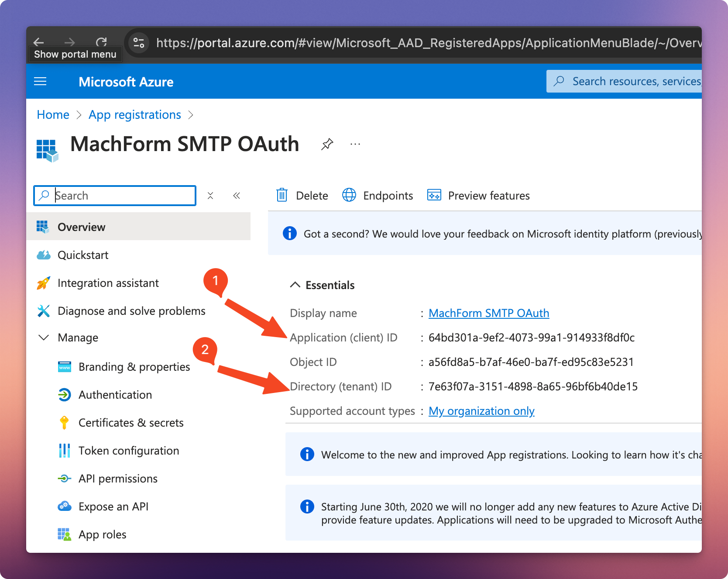Click the Certificates & secrets key icon
Viewport: 728px width, 579px height.
coord(65,423)
